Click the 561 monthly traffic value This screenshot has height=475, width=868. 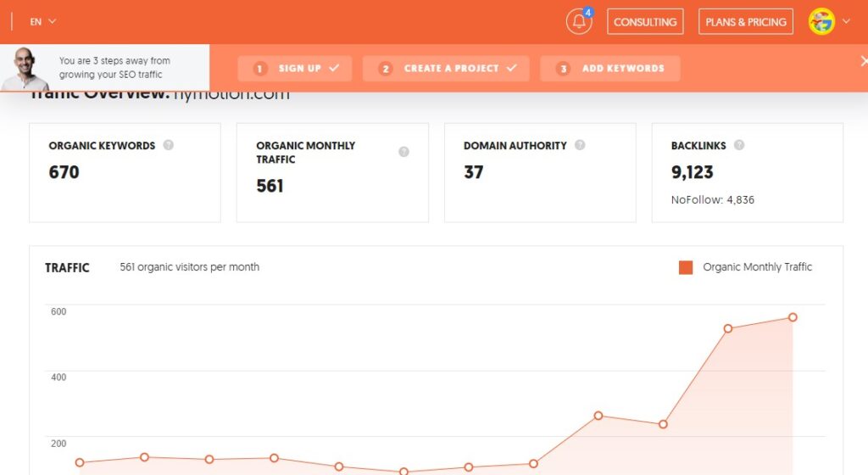(x=270, y=186)
